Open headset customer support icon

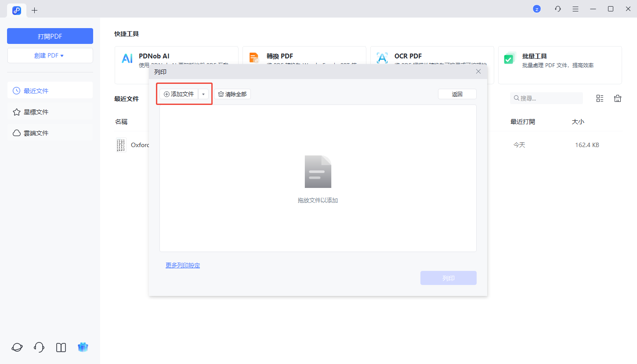(39, 347)
